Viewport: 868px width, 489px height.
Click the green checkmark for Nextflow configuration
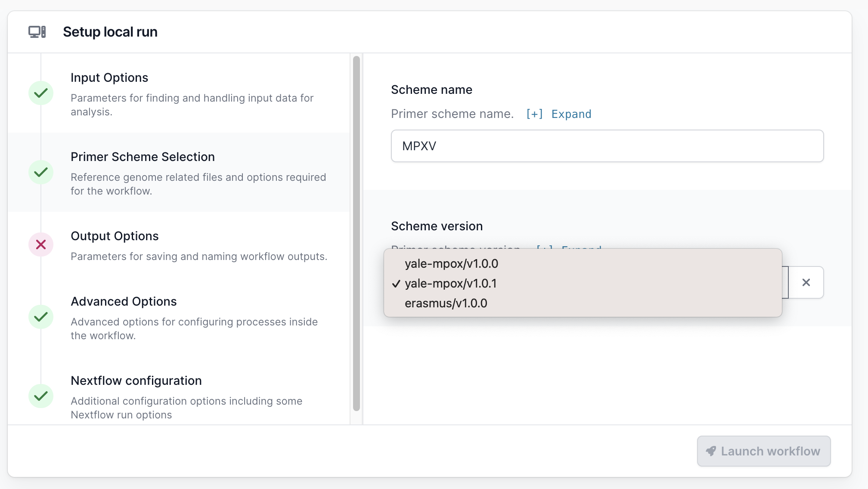tap(41, 396)
